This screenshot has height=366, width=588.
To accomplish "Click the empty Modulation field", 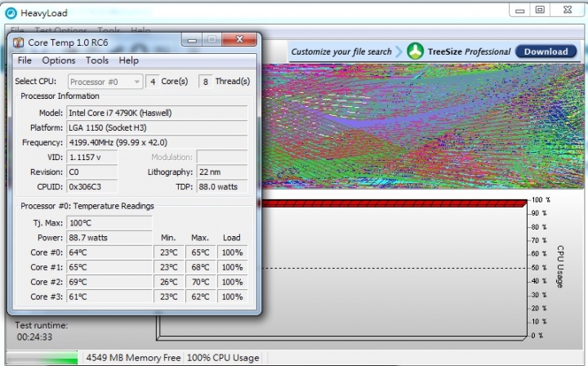I will click(x=222, y=157).
